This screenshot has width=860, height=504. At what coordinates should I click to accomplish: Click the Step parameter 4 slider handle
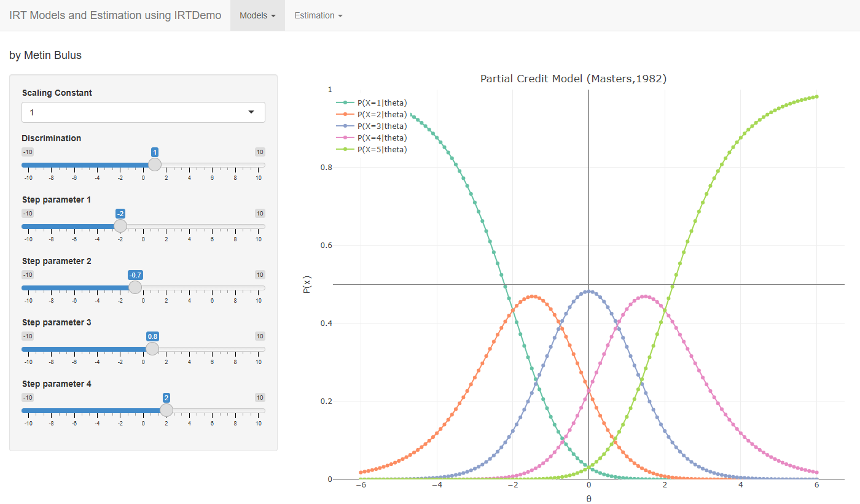166,410
